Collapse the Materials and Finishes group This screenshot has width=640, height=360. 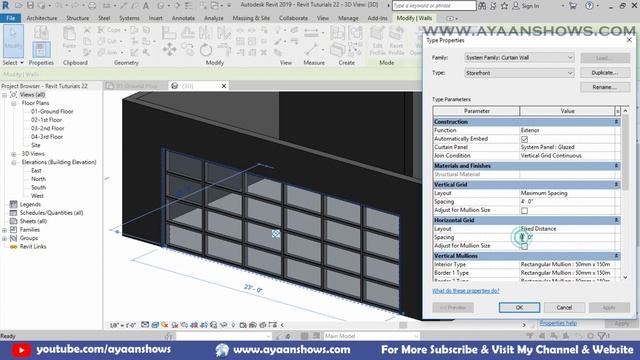(x=616, y=166)
